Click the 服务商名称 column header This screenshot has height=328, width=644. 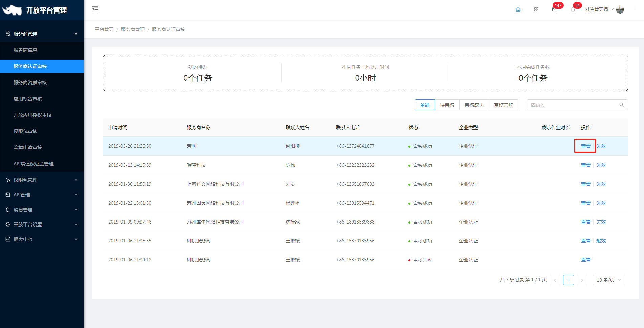pyautogui.click(x=199, y=127)
